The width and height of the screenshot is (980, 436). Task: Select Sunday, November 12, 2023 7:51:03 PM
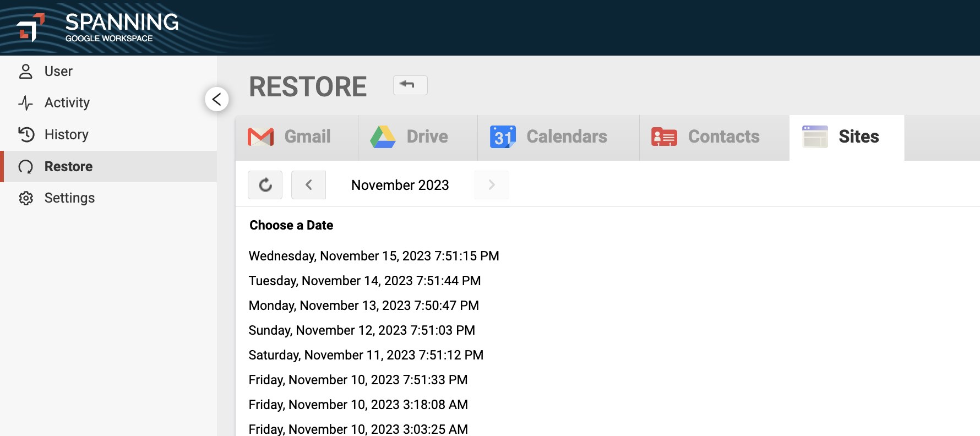(362, 330)
